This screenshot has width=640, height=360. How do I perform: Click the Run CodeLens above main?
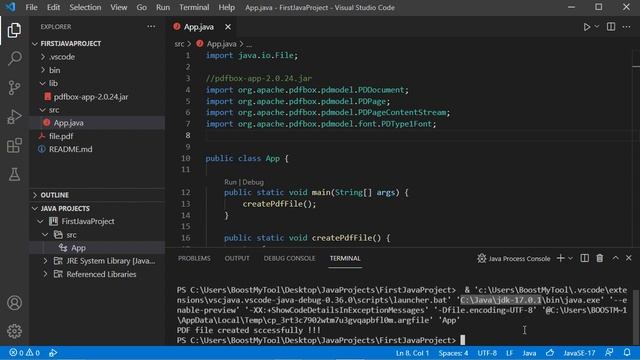(x=230, y=182)
